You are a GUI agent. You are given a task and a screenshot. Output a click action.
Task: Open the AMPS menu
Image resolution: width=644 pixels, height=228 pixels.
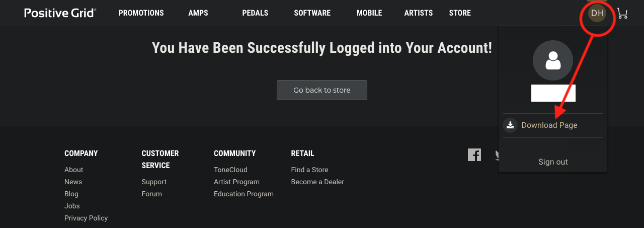tap(198, 13)
